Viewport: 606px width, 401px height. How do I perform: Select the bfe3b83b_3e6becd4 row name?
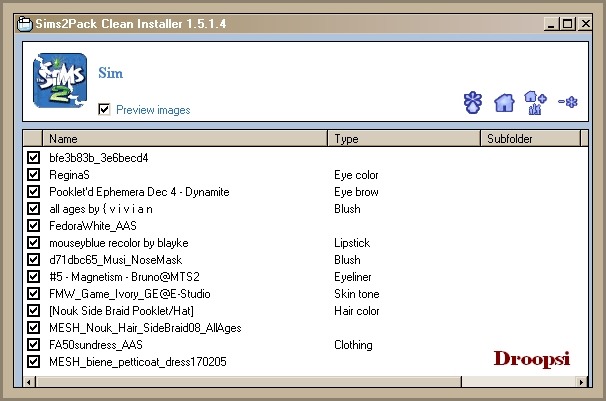pyautogui.click(x=99, y=158)
